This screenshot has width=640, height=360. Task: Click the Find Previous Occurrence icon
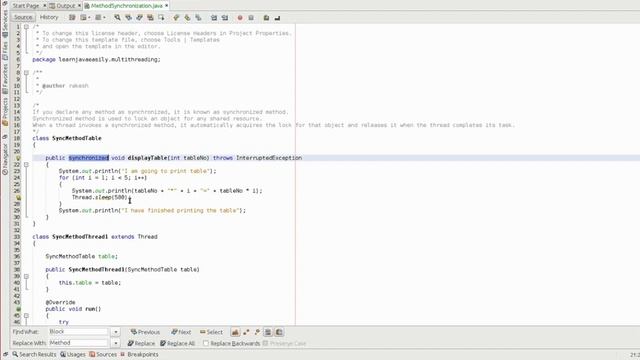129,18
